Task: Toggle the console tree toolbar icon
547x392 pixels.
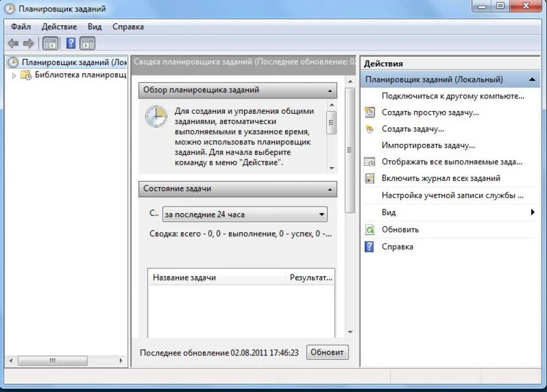Action: pyautogui.click(x=50, y=44)
